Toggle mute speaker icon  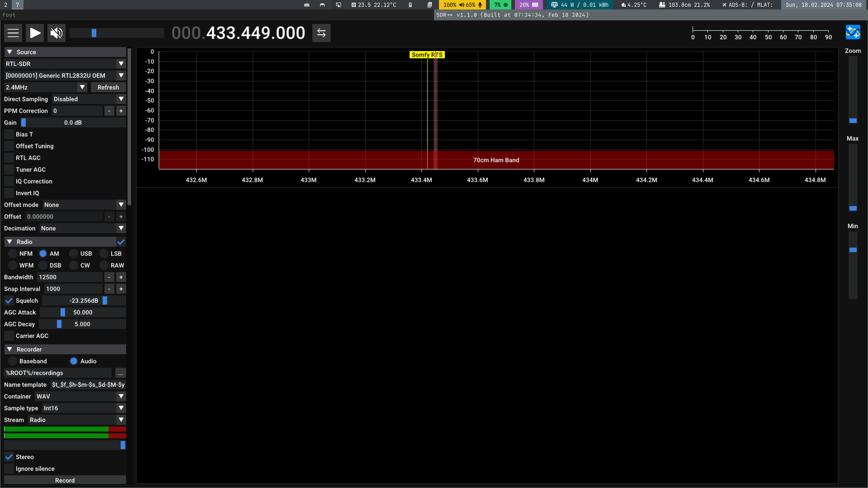click(56, 33)
